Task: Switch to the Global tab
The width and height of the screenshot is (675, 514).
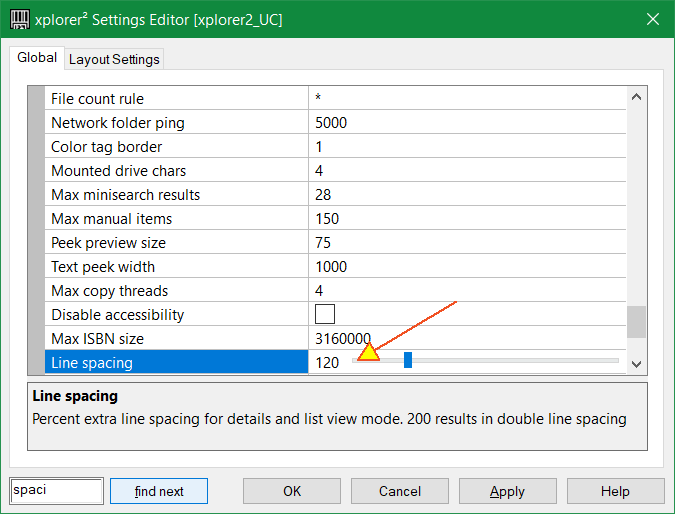Action: [37, 58]
